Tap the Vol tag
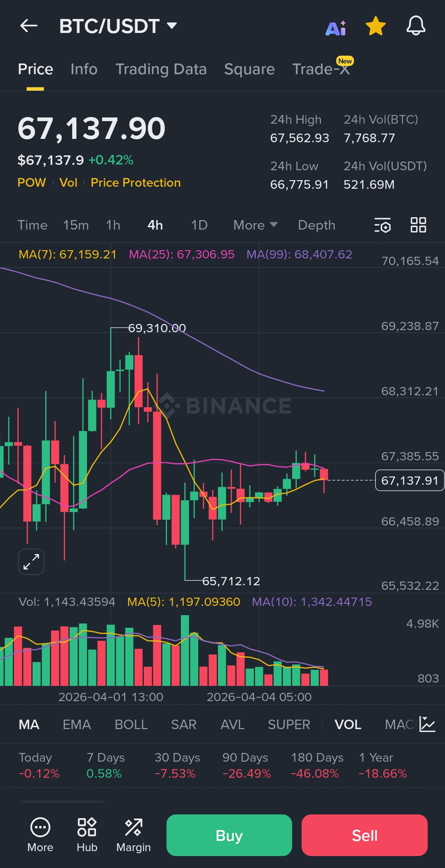The image size is (445, 868). 68,183
